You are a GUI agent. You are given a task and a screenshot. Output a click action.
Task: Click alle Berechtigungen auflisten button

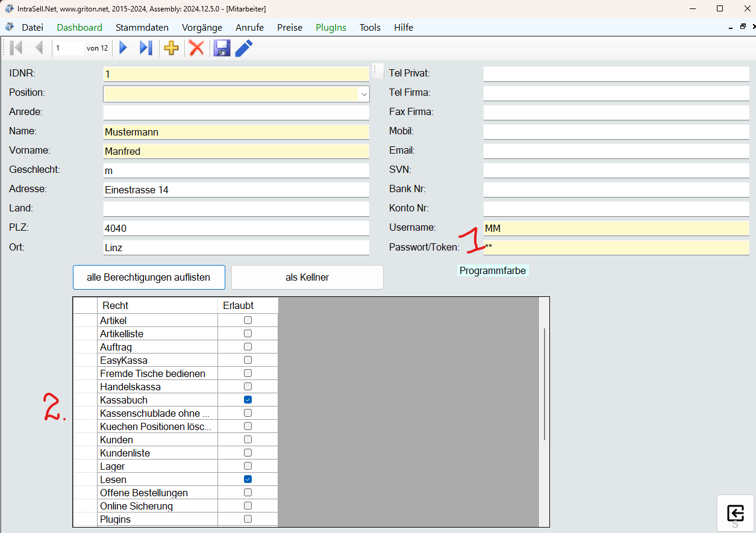(x=149, y=278)
